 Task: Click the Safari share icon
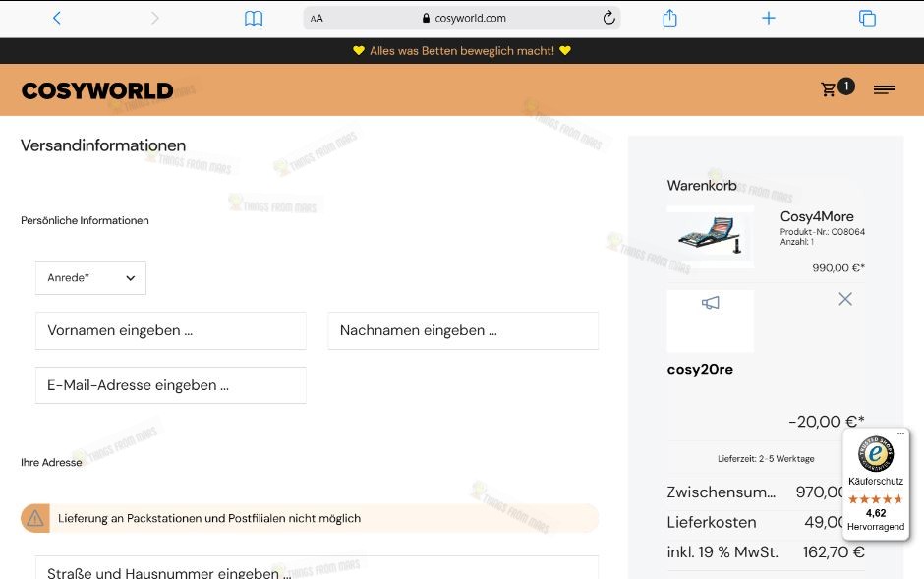(669, 18)
